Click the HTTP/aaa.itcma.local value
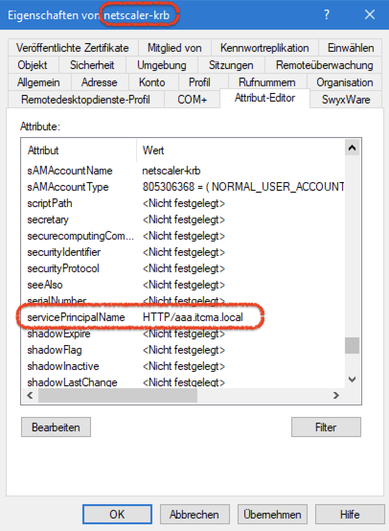 point(193,317)
